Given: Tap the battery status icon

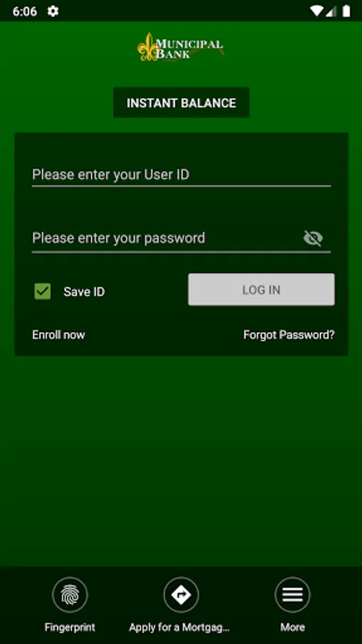Looking at the screenshot, I should click(346, 11).
